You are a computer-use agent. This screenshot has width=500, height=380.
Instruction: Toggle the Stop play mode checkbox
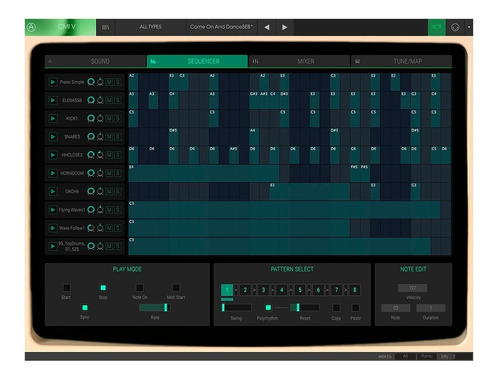[103, 288]
